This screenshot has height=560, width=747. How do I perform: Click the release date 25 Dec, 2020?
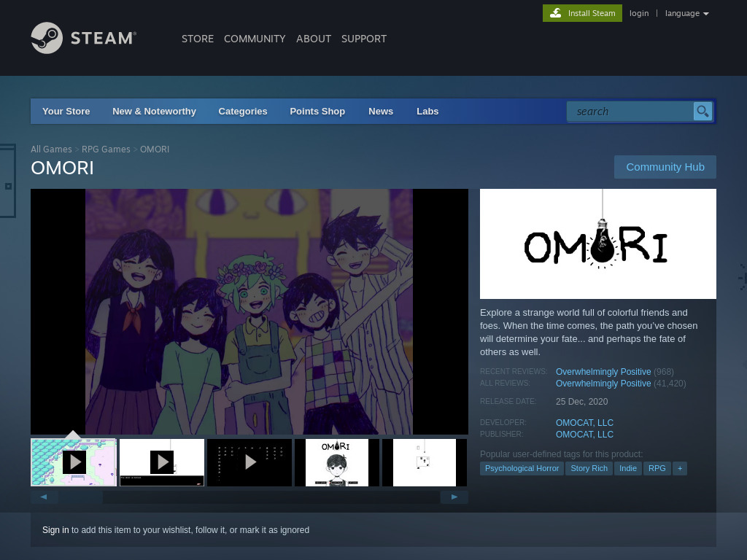point(581,402)
